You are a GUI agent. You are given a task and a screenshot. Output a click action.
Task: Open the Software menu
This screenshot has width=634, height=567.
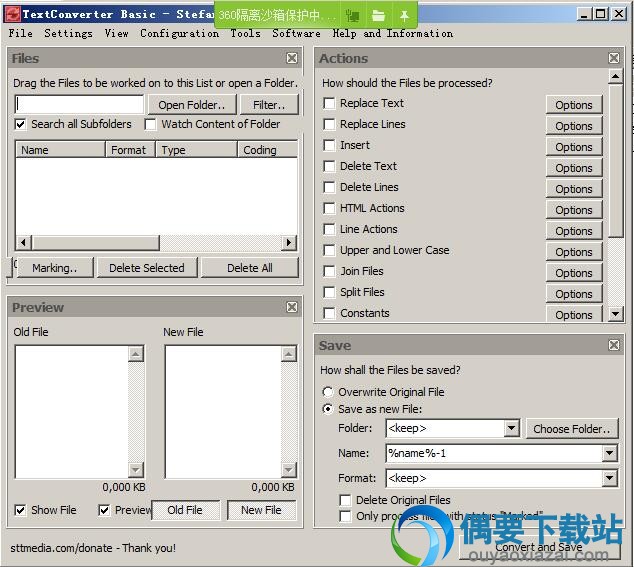point(296,33)
